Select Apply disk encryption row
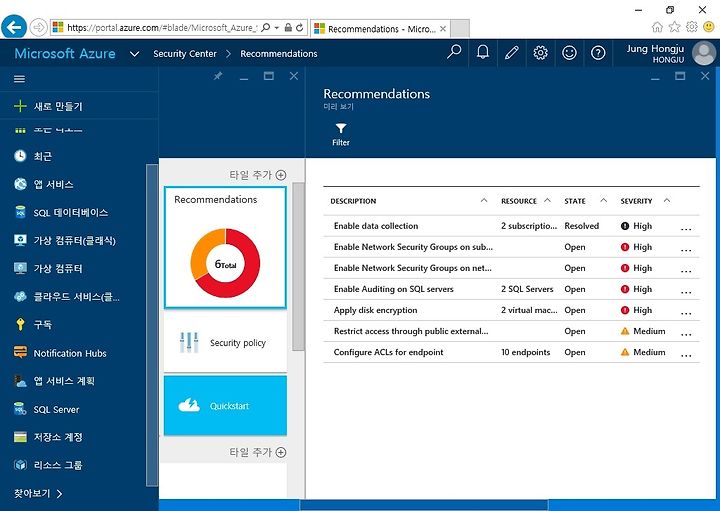 [x=511, y=310]
